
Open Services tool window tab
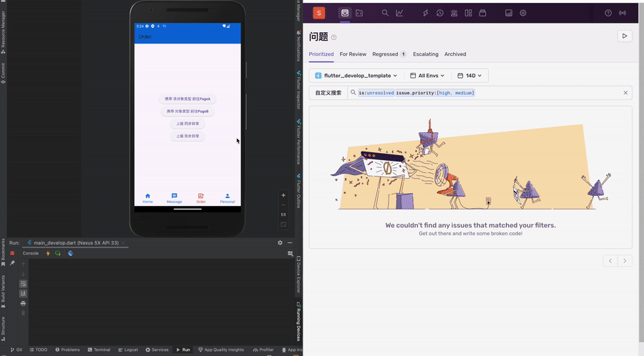(157, 350)
